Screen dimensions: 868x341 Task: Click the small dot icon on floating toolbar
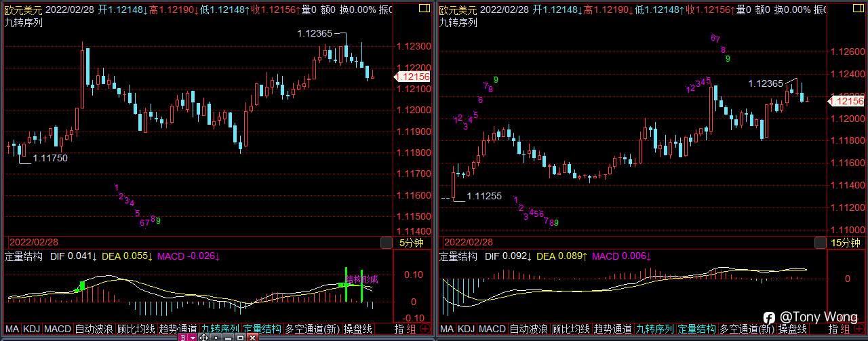coord(215,337)
